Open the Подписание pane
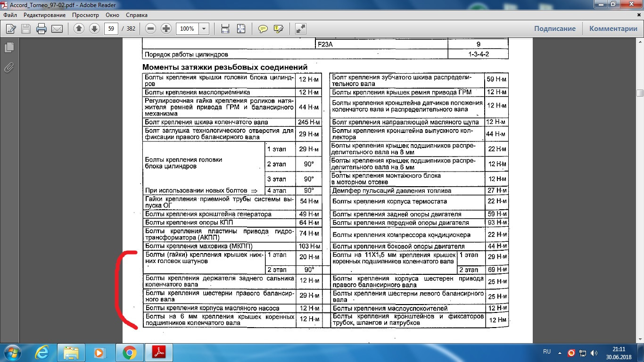This screenshot has height=362, width=644. 555,29
